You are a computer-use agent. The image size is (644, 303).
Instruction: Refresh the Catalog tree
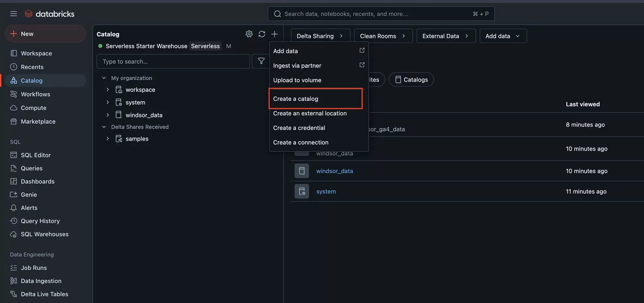pos(262,34)
